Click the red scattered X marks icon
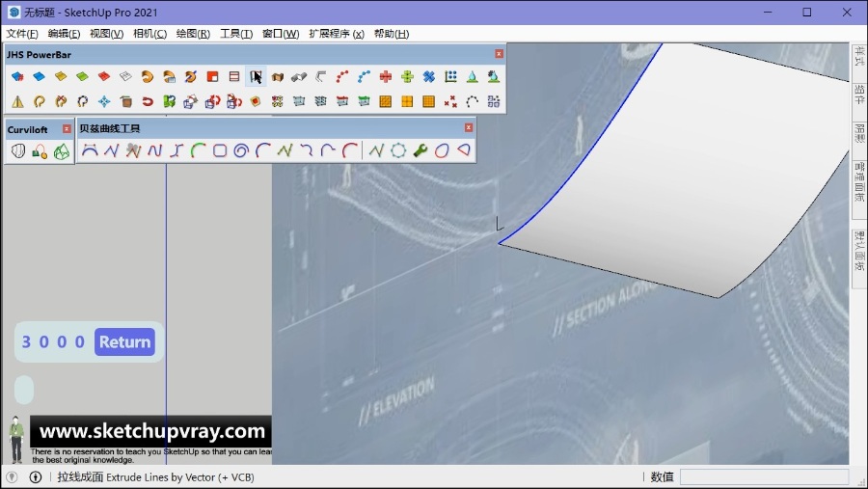868x489 pixels. (x=450, y=101)
